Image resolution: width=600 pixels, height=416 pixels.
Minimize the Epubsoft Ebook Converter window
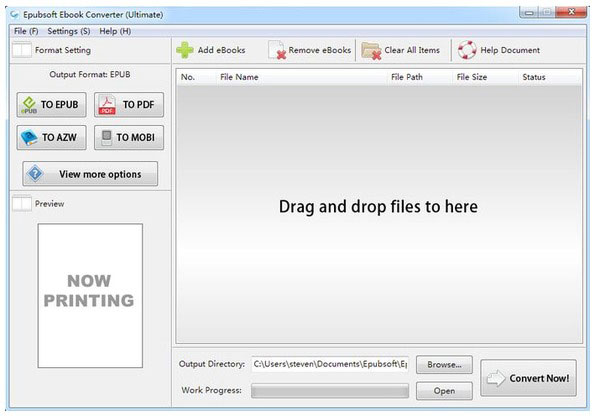click(x=529, y=12)
